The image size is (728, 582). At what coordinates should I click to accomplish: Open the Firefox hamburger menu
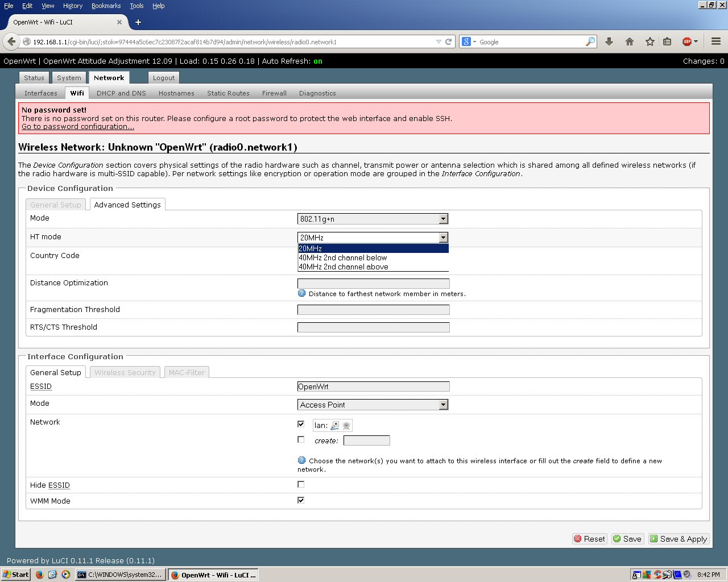pyautogui.click(x=716, y=41)
